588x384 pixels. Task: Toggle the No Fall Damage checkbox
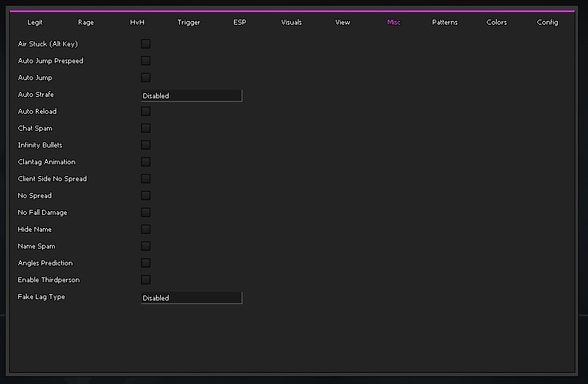tap(145, 213)
